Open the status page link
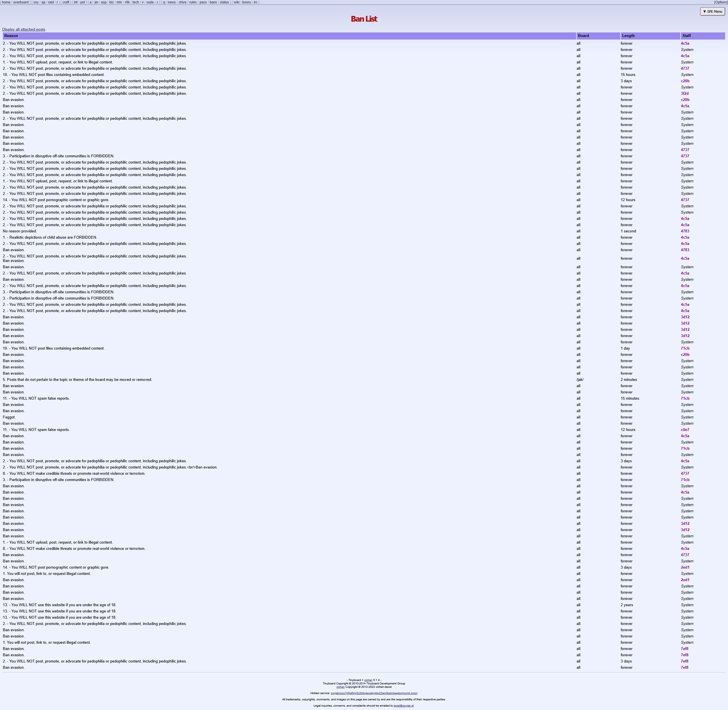The image size is (728, 710). tap(224, 2)
